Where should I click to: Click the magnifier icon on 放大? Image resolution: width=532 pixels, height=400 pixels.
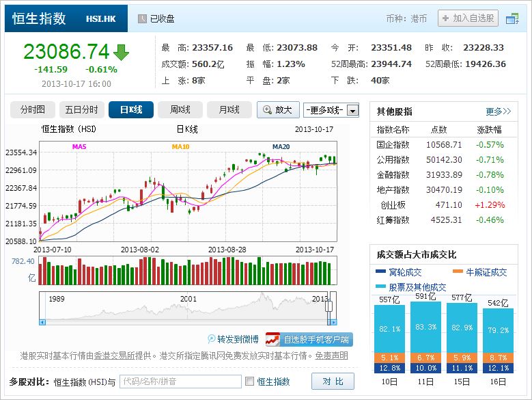[x=267, y=109]
